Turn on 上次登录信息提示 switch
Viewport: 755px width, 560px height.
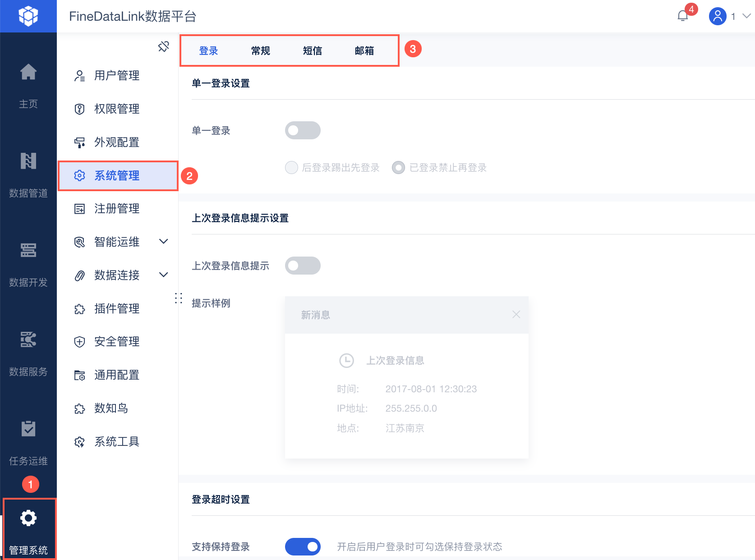point(303,266)
